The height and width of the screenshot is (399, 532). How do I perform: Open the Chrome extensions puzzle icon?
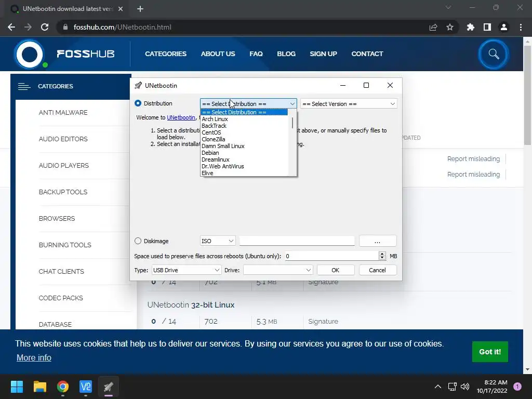tap(471, 27)
